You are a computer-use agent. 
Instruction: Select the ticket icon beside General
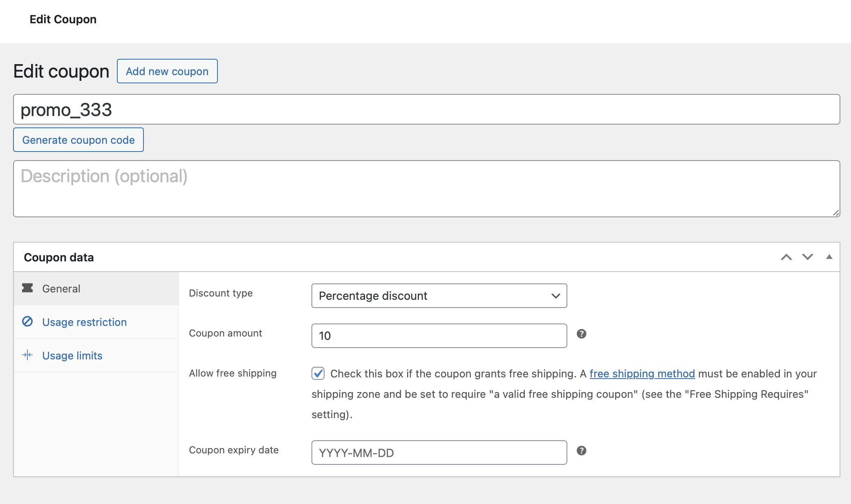[x=27, y=288]
